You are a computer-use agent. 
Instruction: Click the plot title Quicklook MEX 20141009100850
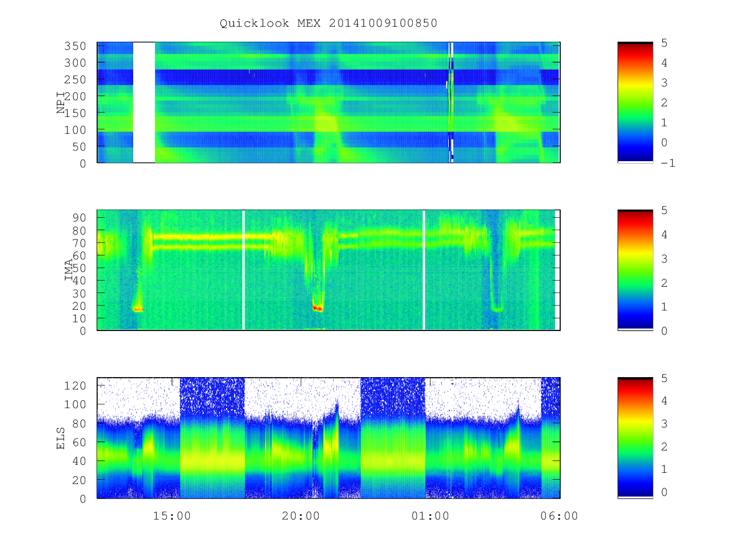click(329, 24)
